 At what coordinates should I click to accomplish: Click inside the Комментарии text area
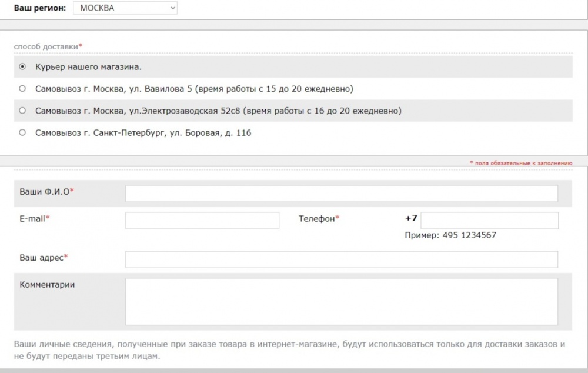point(342,302)
